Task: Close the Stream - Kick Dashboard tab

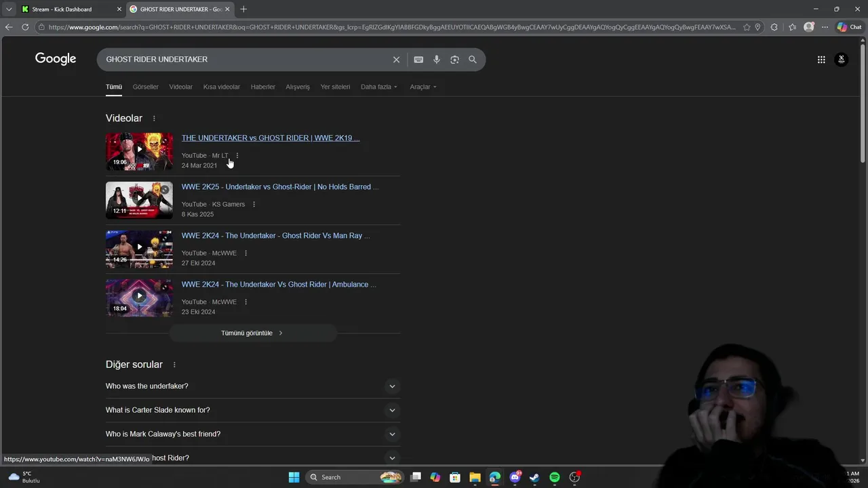Action: (x=119, y=9)
